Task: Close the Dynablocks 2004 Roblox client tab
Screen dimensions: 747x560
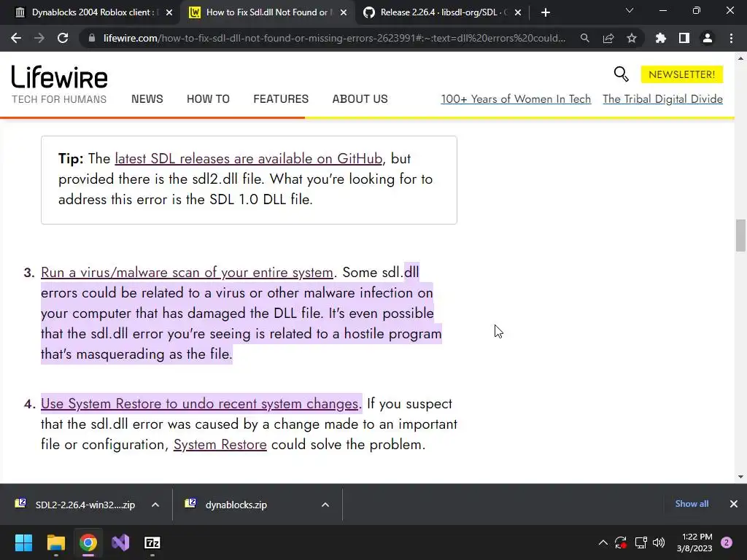Action: point(169,12)
